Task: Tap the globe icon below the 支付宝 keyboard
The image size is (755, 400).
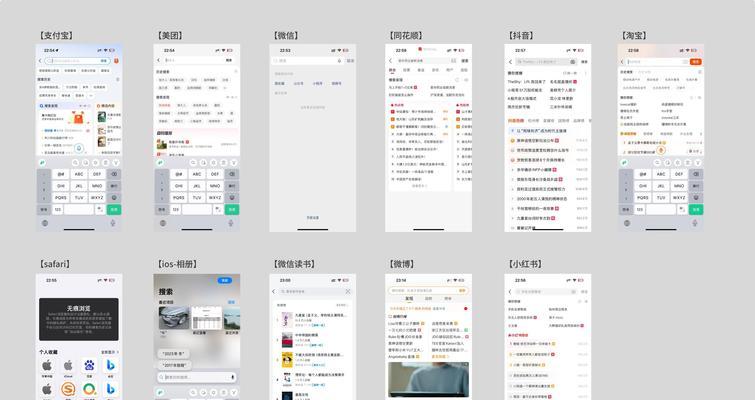Action: click(45, 223)
